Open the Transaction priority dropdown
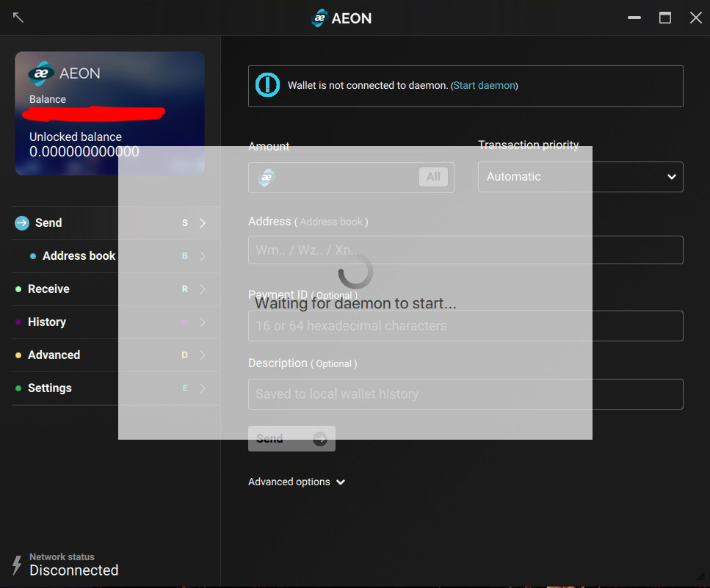The image size is (710, 588). pos(581,177)
